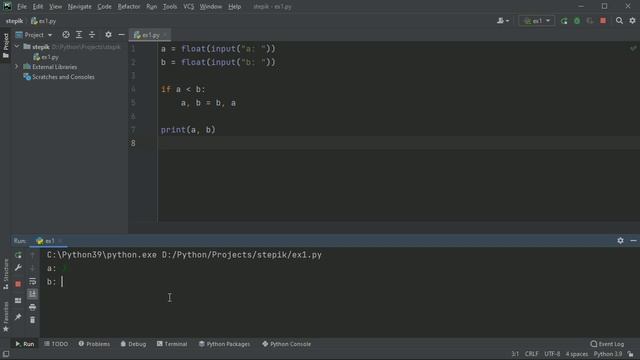Open the Favorites side tab
Image resolution: width=640 pixels, height=360 pixels.
pyautogui.click(x=6, y=317)
